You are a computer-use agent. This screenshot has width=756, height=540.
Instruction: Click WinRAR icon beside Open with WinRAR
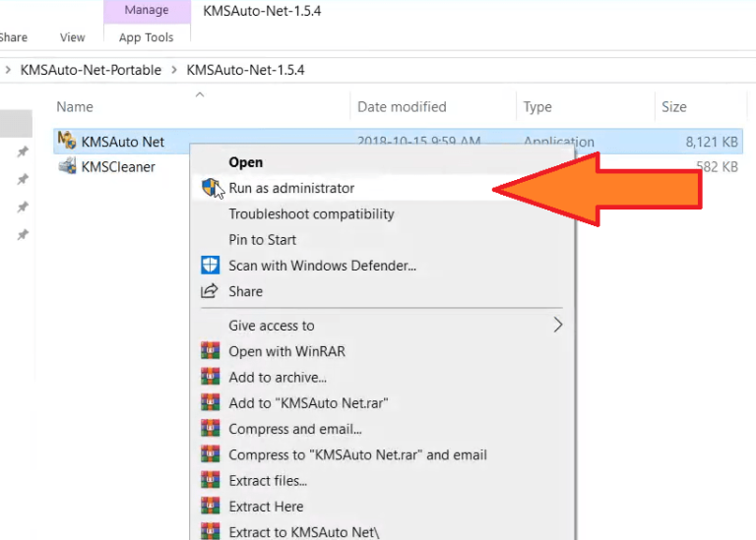[x=211, y=351]
